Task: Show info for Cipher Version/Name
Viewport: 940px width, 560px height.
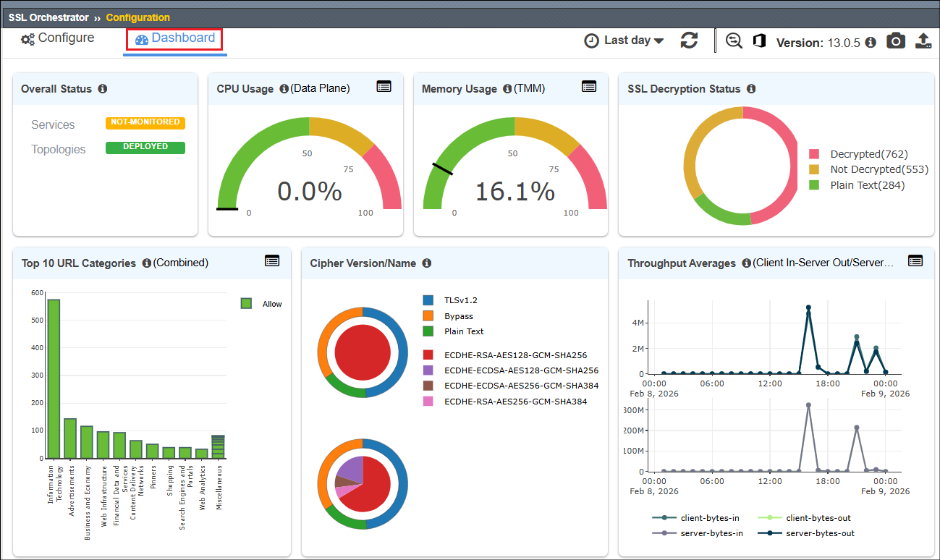Action: click(427, 263)
